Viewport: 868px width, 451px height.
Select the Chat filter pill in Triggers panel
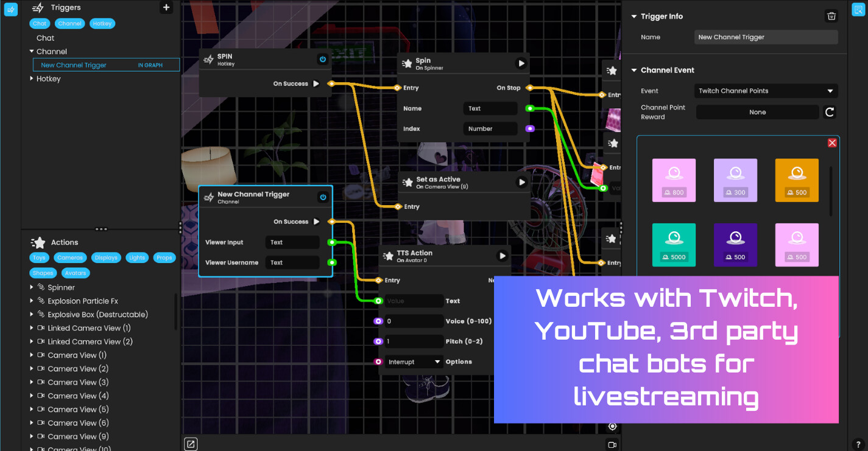39,23
